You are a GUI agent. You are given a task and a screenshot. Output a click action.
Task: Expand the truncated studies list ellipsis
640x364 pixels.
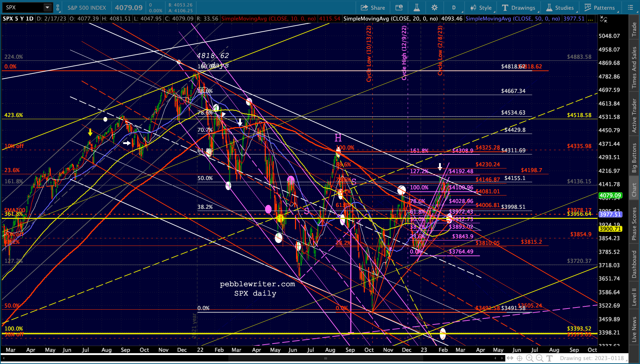[x=590, y=19]
